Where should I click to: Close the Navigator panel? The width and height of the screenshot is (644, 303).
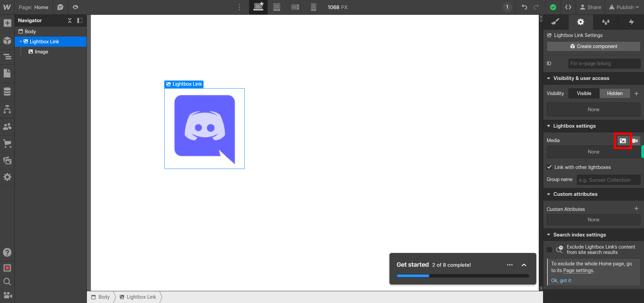[70, 20]
